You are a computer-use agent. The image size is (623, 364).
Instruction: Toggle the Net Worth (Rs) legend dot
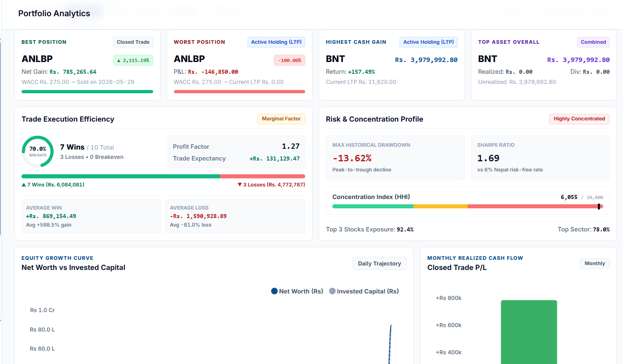[x=274, y=291]
